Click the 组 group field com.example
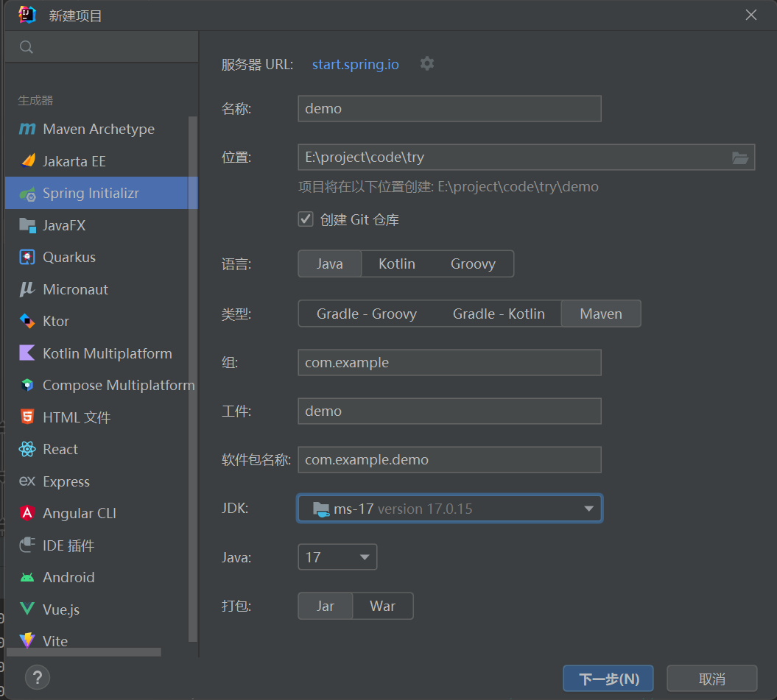The height and width of the screenshot is (700, 777). [449, 363]
